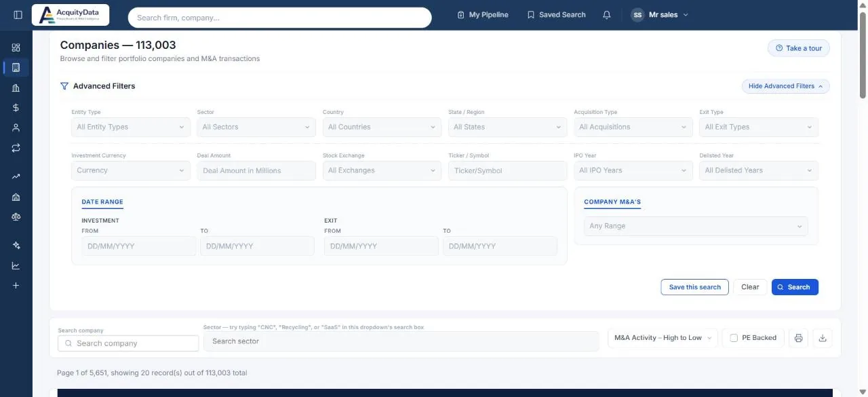The image size is (868, 397).
Task: Select the Date Range tab heading
Action: [x=102, y=202]
